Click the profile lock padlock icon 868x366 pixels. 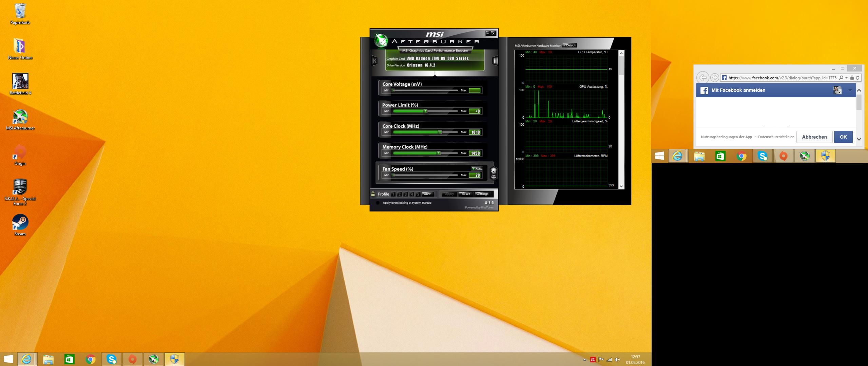pyautogui.click(x=373, y=194)
